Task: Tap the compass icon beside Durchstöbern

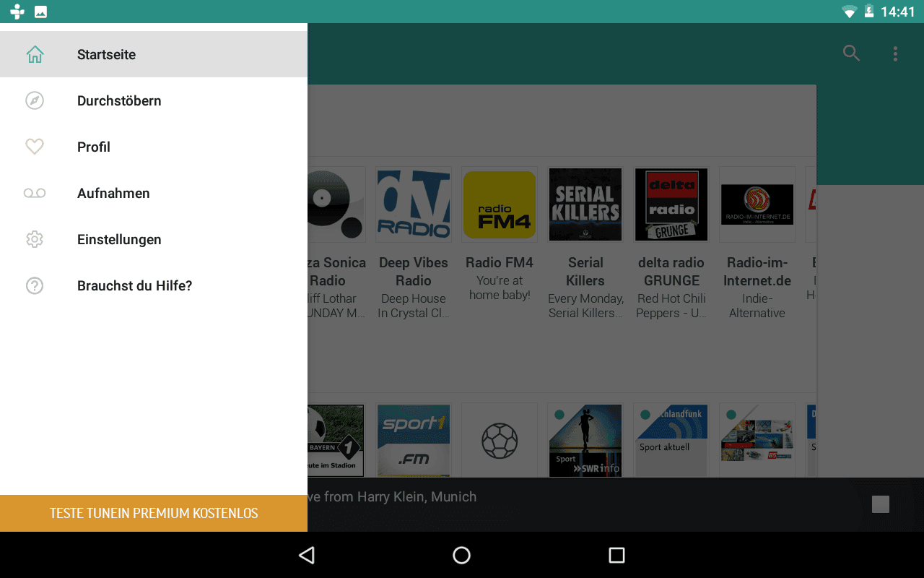Action: (35, 100)
